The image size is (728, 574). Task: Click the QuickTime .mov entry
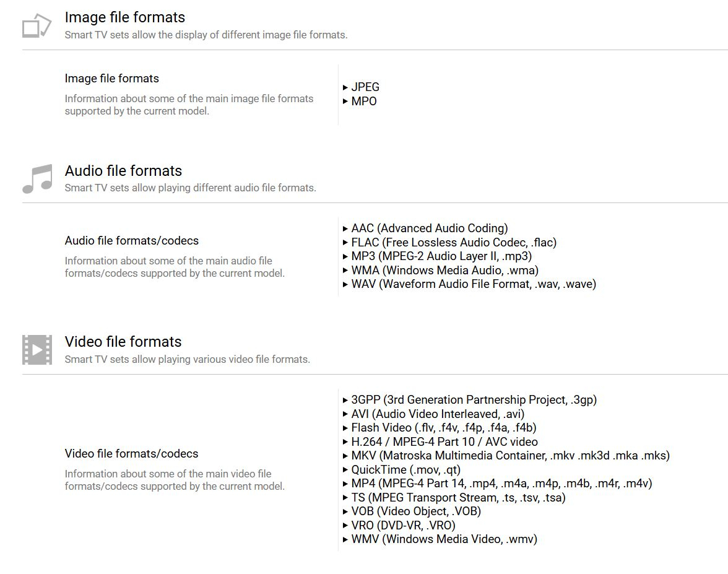pos(405,470)
